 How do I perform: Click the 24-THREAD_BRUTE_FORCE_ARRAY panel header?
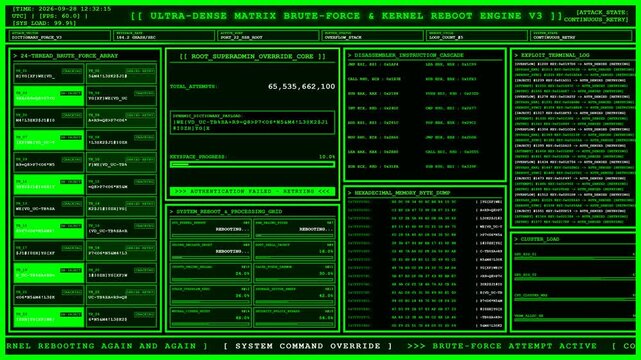pos(65,56)
